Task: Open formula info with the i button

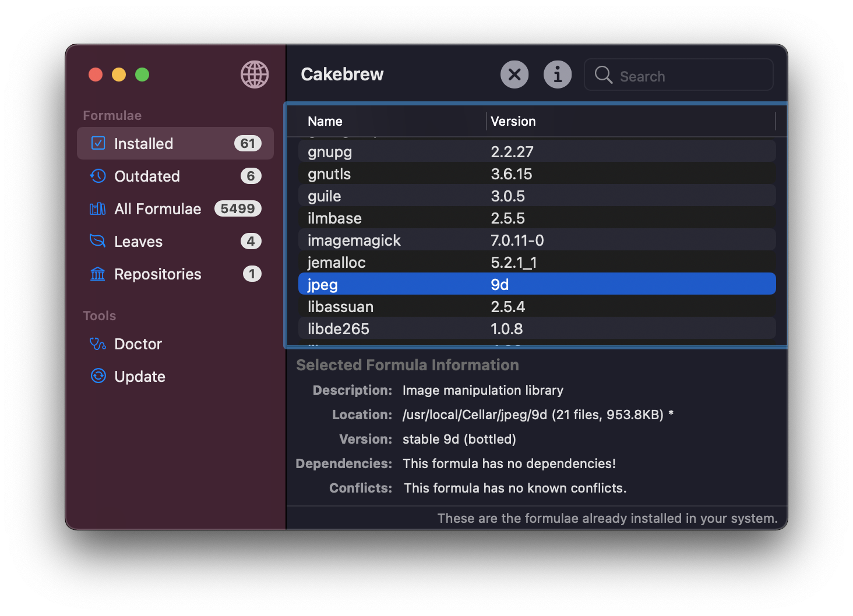Action: click(558, 75)
